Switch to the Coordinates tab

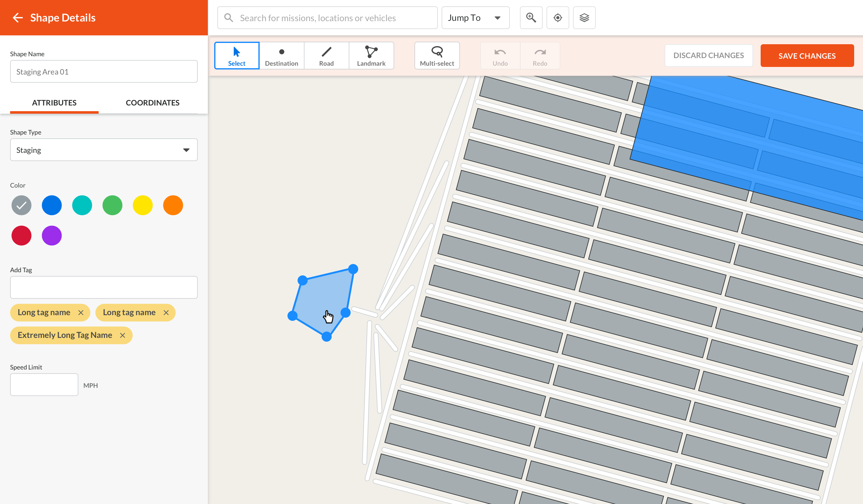[x=152, y=103]
